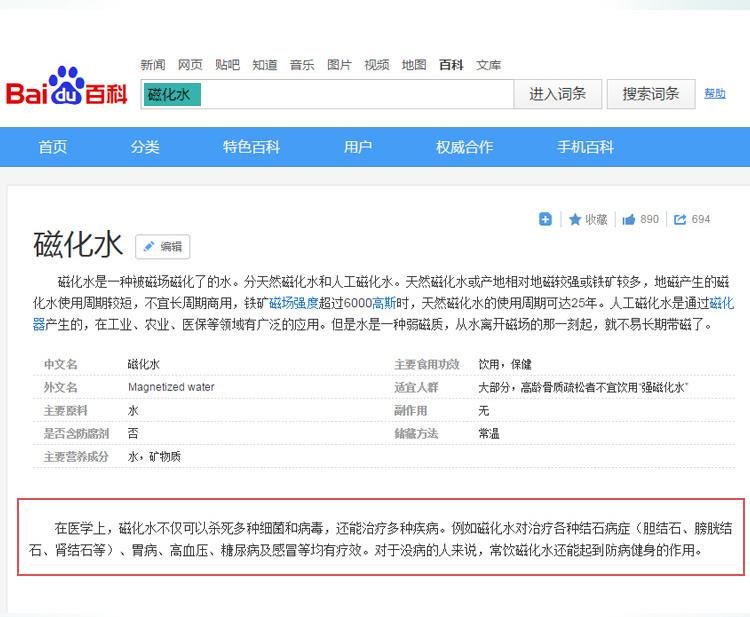Follow the 磁场强度 hyperlink in summary
750x617 pixels.
[294, 303]
